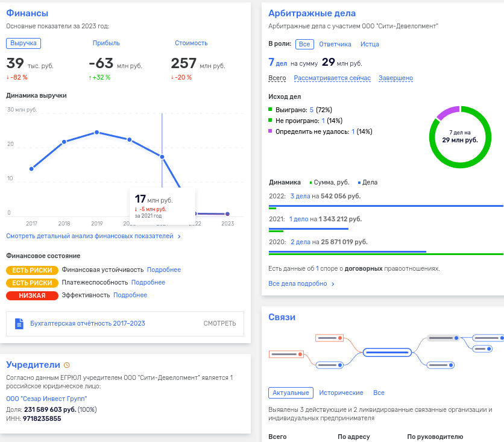
Task: Click the ЕСТЬ РИСКИ badge for Платежеспособность
Action: pos(32,283)
